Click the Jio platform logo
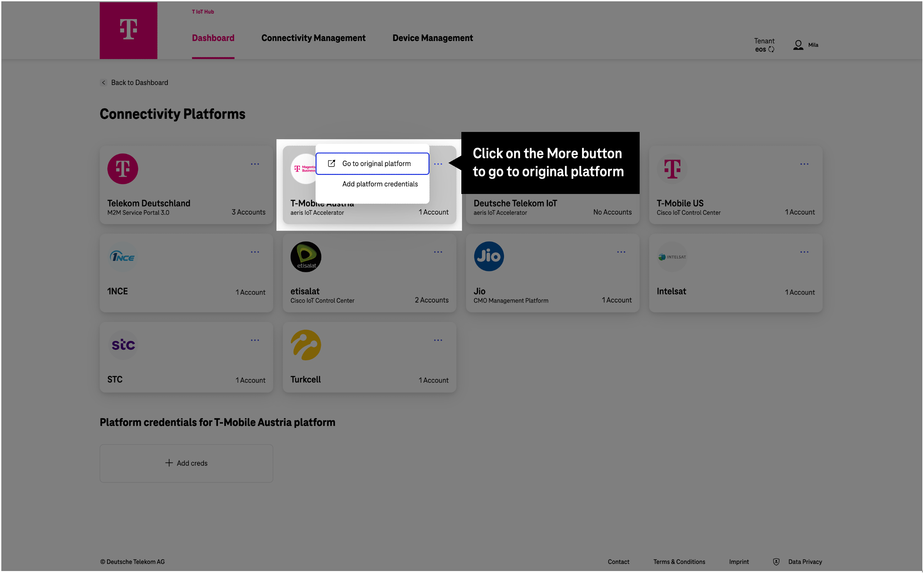 [x=489, y=257]
